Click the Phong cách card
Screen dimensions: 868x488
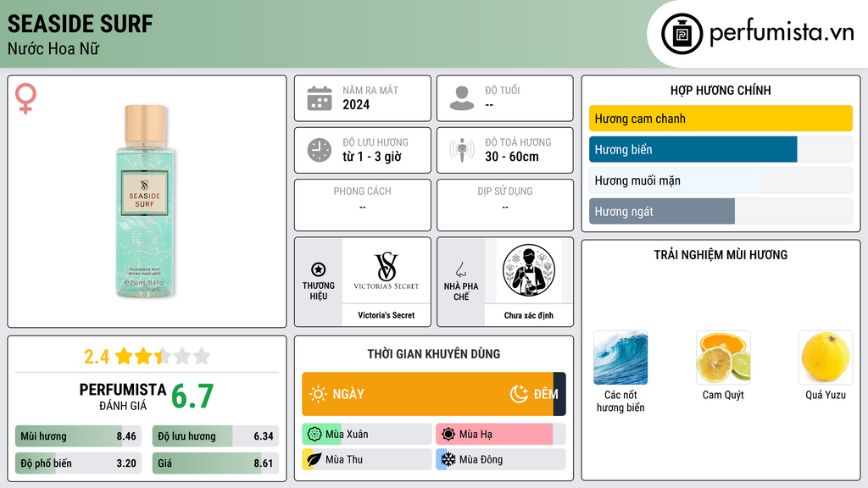(x=363, y=205)
